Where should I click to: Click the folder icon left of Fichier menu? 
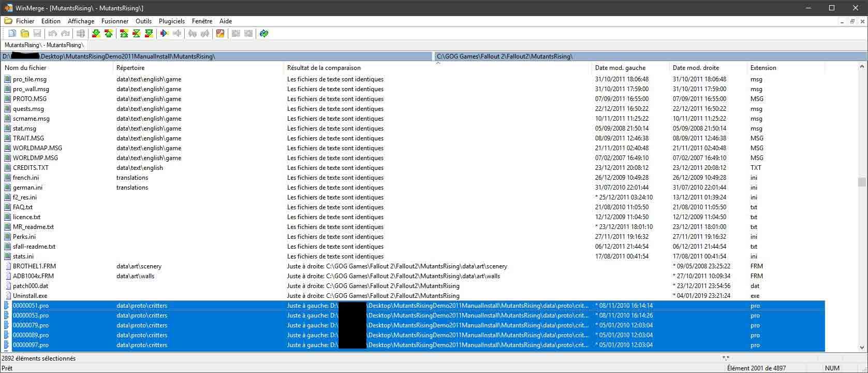click(8, 21)
